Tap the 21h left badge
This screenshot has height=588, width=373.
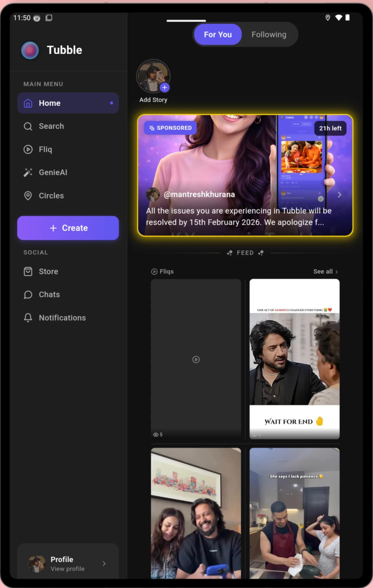[x=330, y=128]
